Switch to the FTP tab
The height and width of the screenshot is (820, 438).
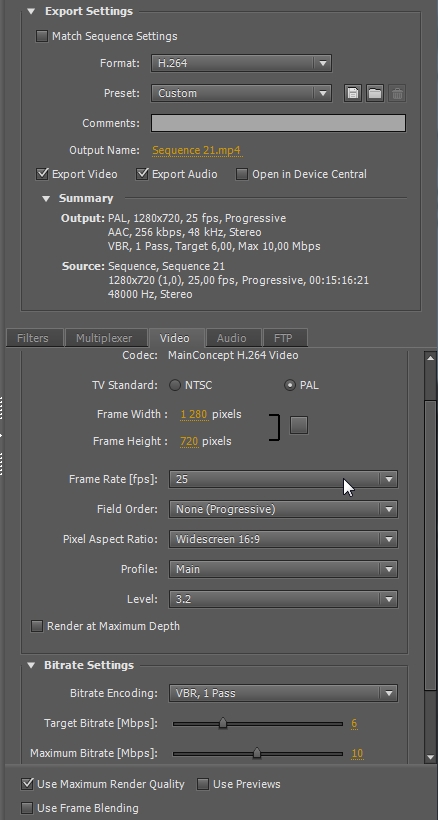(283, 338)
